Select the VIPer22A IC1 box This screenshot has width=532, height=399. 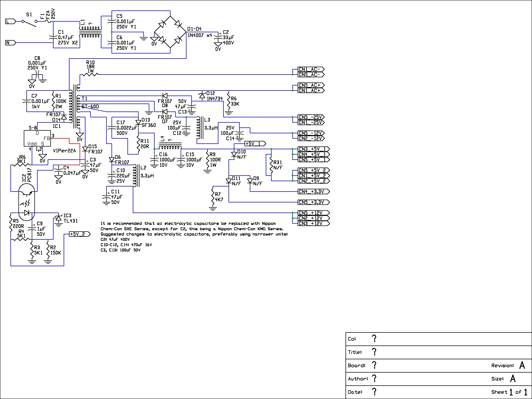click(37, 138)
